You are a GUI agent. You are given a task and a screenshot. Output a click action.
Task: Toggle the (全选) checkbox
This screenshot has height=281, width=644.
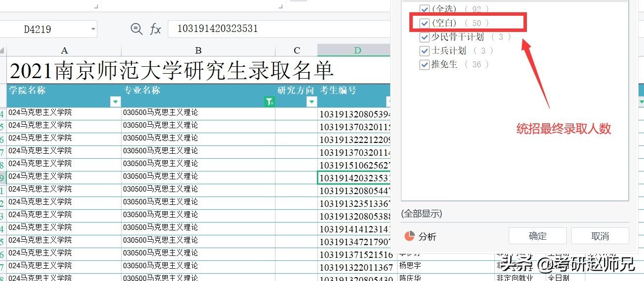[x=425, y=9]
